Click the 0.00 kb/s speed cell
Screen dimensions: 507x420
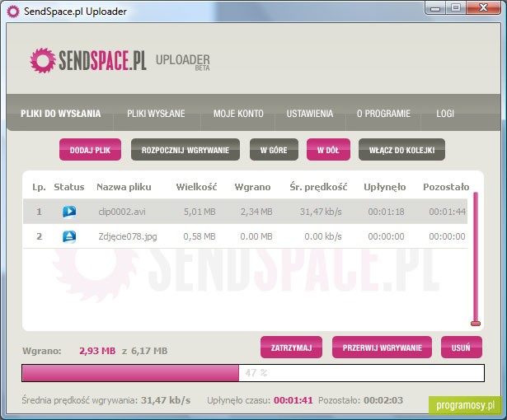pos(323,236)
